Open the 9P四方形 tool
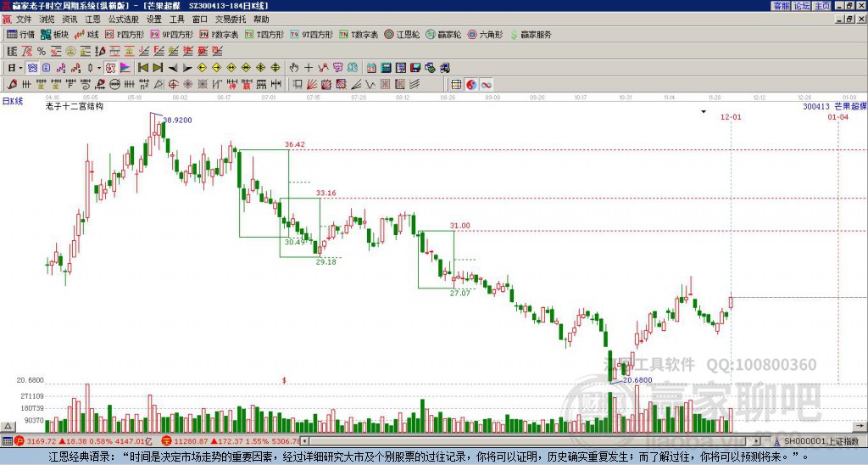The height and width of the screenshot is (465, 868). [x=172, y=34]
